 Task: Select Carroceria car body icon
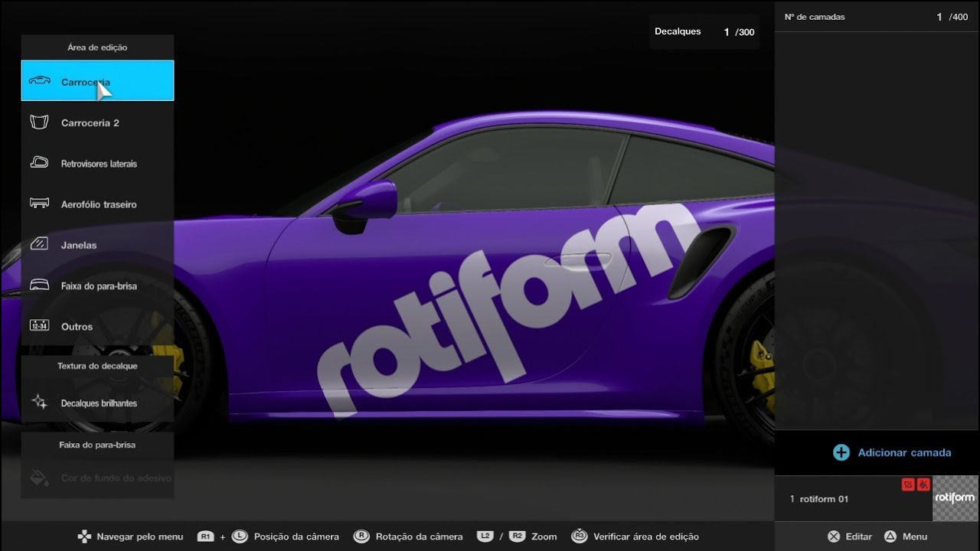tap(39, 81)
